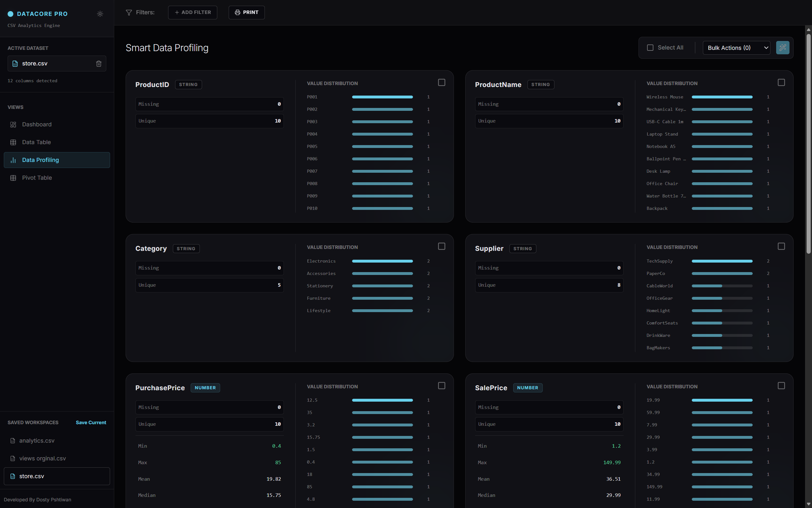The width and height of the screenshot is (812, 508).
Task: Click the SalePrice Median value 29.99
Action: 613,495
